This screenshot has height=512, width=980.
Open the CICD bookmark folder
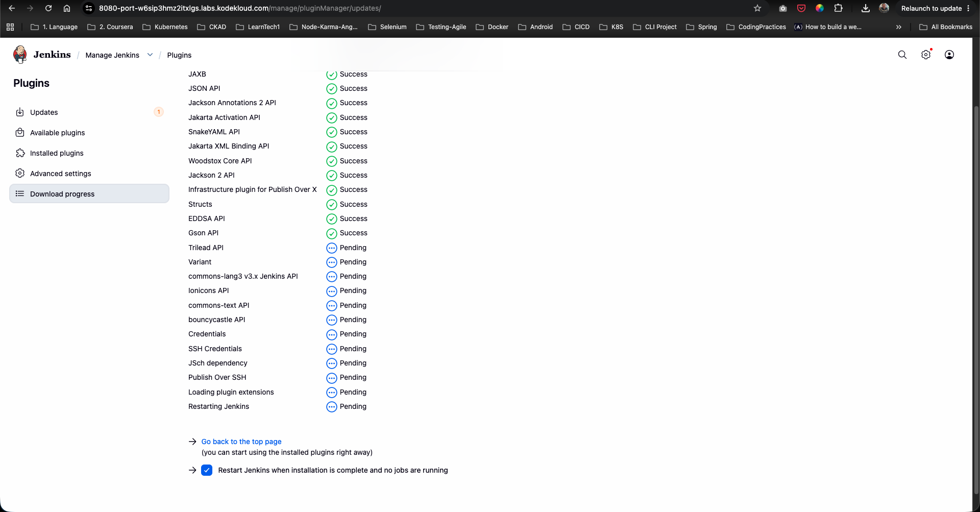576,27
